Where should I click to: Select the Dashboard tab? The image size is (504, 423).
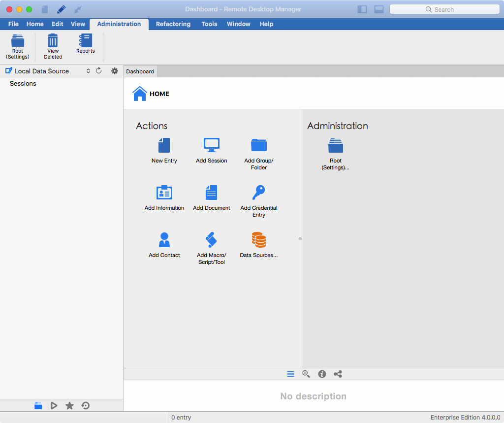[140, 71]
